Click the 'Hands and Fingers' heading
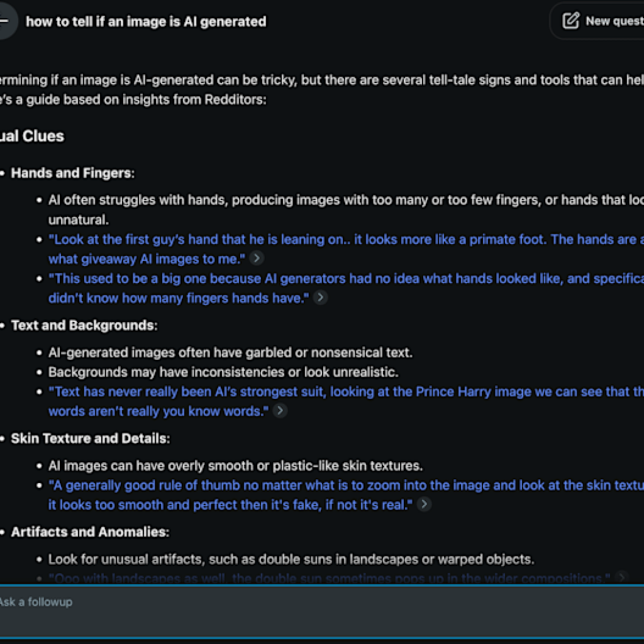 coord(71,173)
